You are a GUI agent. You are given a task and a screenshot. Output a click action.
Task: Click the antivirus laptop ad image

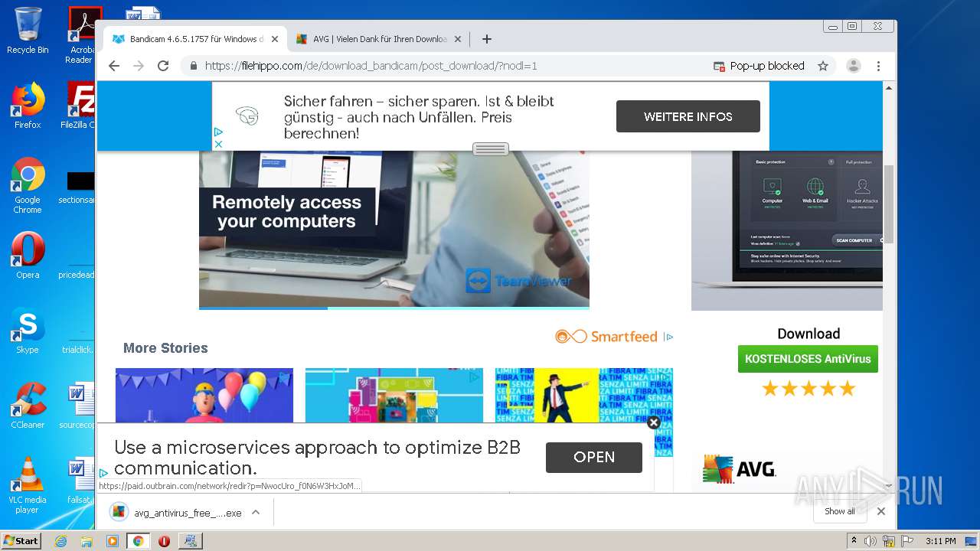tap(787, 230)
